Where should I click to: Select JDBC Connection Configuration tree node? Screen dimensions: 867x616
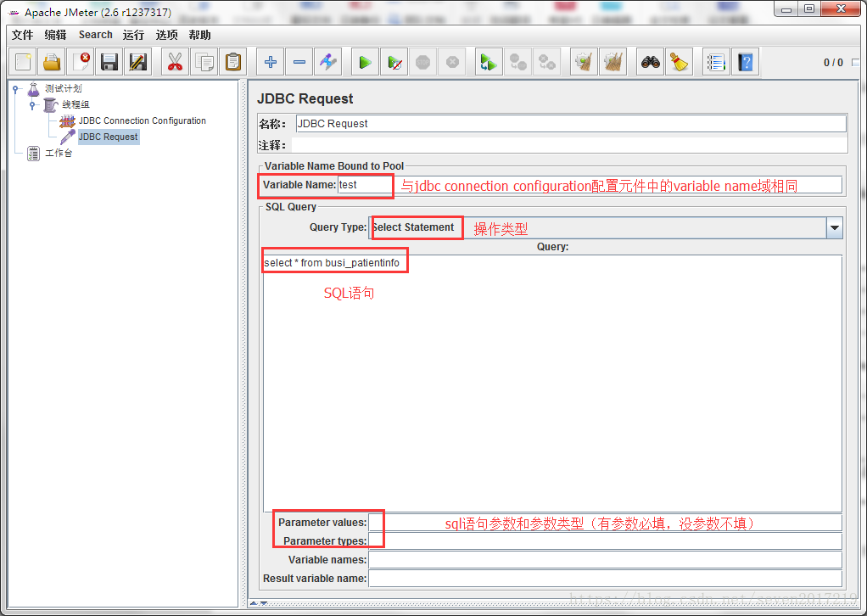pos(143,120)
